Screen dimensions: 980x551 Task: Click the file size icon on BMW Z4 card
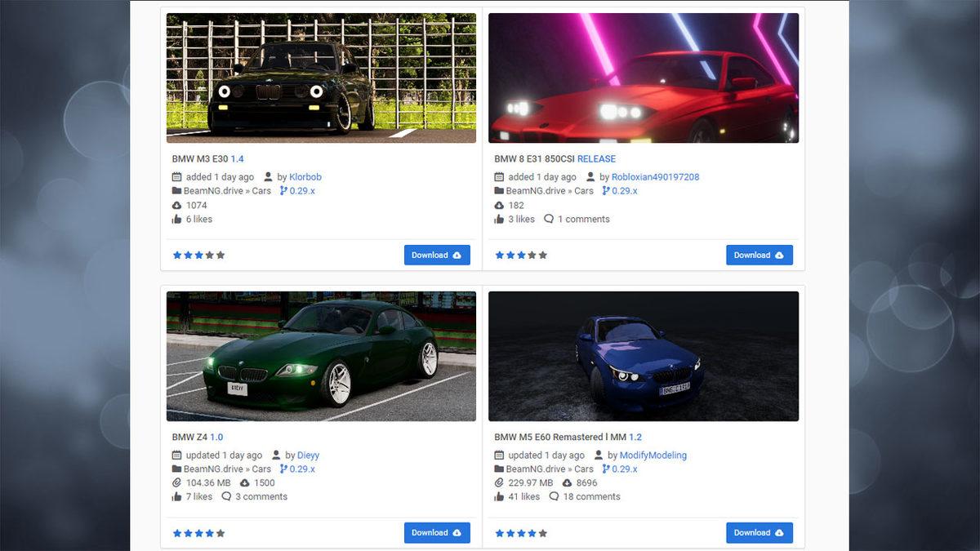click(x=176, y=482)
